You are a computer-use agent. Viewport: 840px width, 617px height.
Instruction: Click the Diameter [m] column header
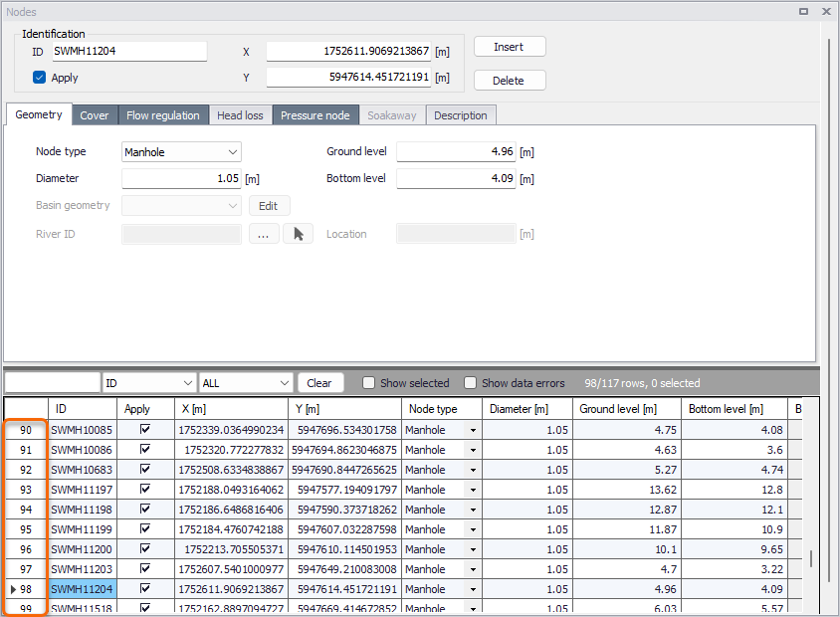pos(527,409)
